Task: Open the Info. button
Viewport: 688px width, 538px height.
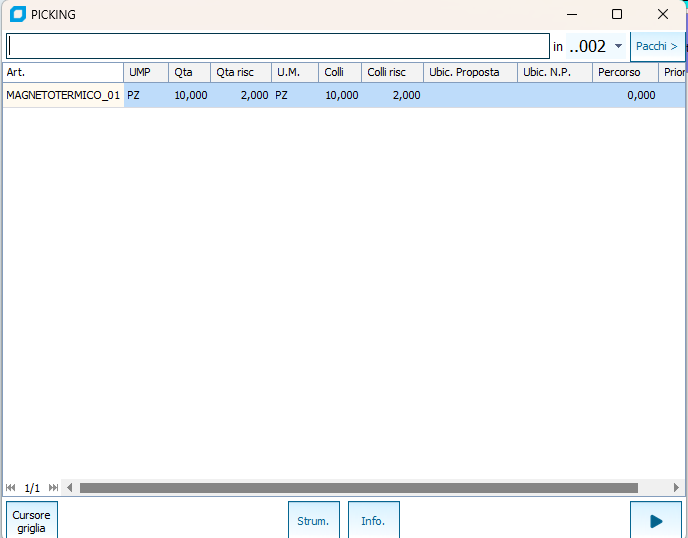Action: [373, 521]
